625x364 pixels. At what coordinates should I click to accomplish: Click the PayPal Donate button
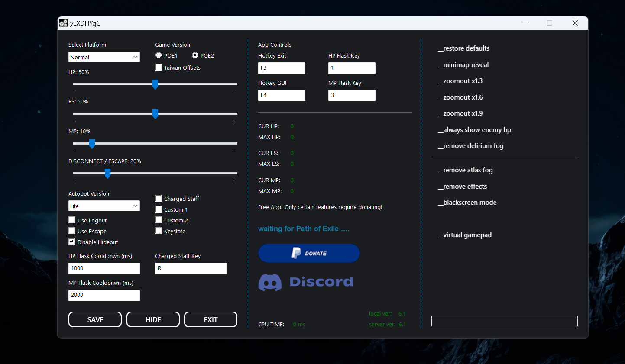[x=309, y=253]
